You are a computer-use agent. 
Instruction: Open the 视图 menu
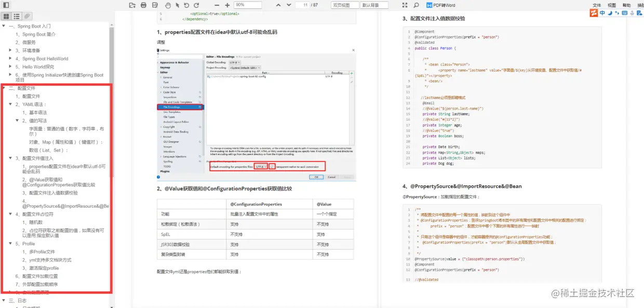[612, 5]
